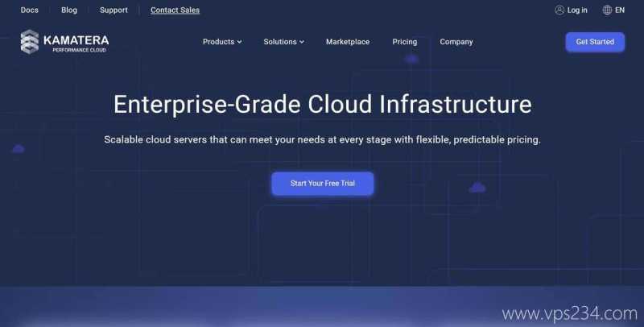
Task: Click the Enterprise-Grade Cloud Infrastructure heading
Action: 323,105
